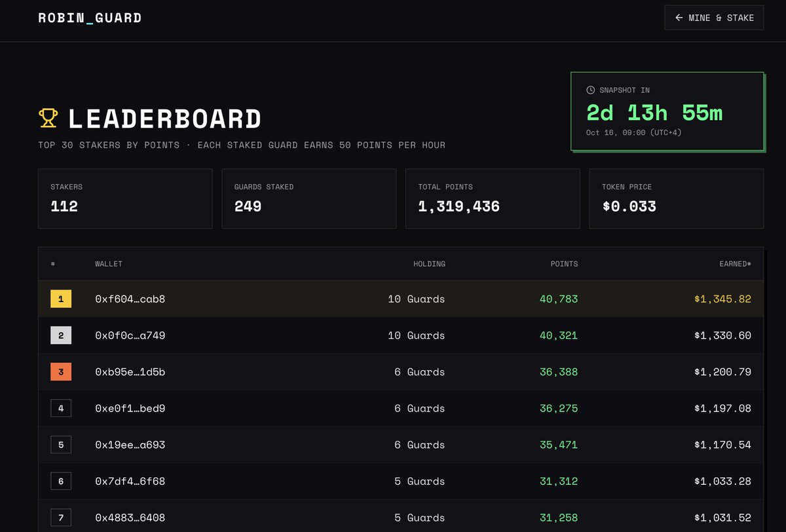The image size is (786, 532).
Task: Click the orange rank 3 badge
Action: click(x=61, y=372)
